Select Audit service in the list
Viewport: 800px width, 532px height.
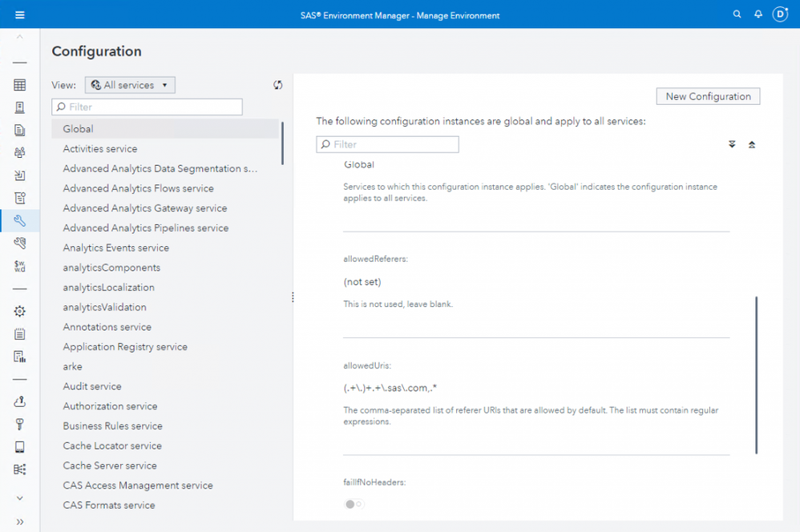(92, 386)
